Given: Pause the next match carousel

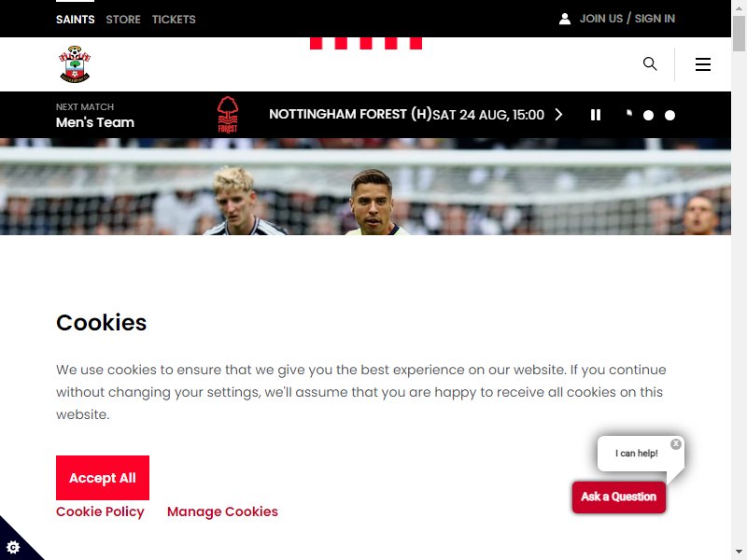Looking at the screenshot, I should (596, 115).
